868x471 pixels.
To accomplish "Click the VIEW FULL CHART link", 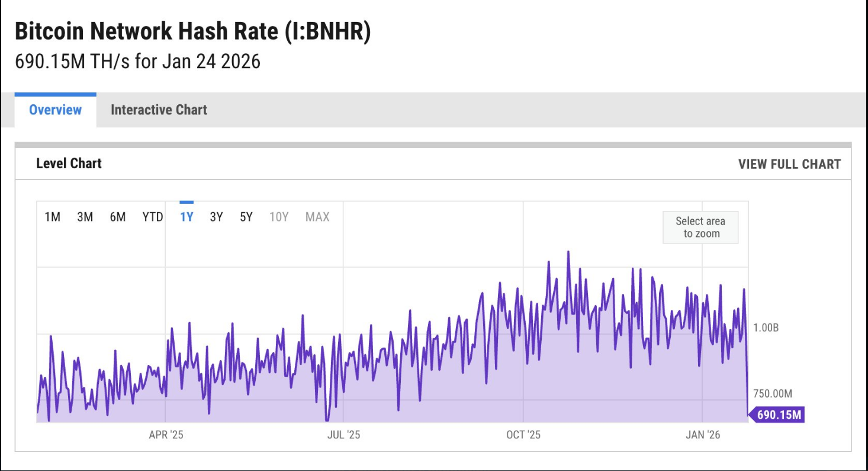I will 789,164.
